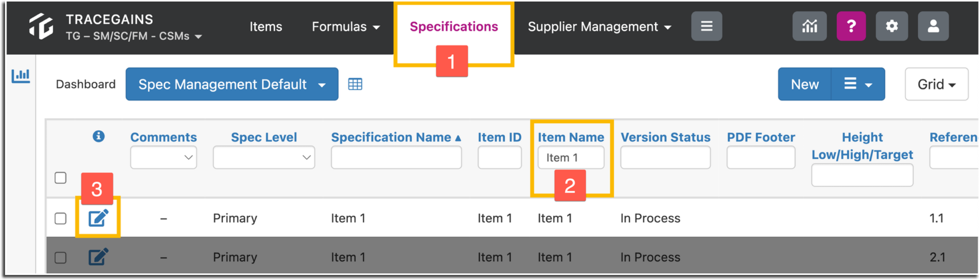The image size is (980, 280).
Task: Open the Formulas menu
Action: [345, 27]
